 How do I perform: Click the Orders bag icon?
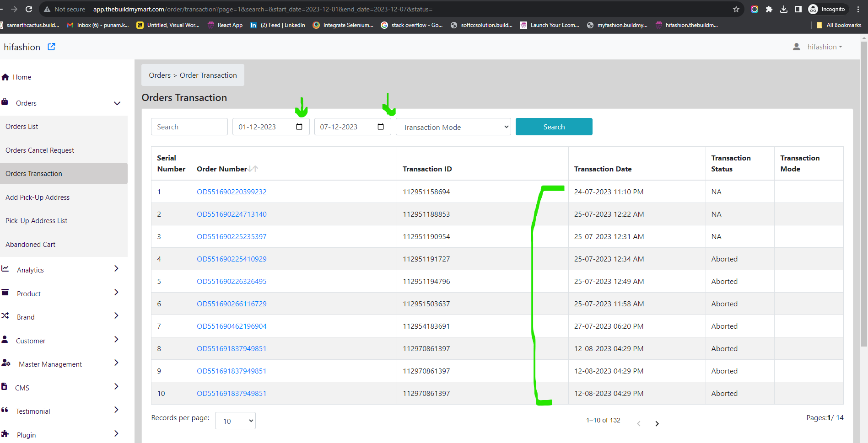(5, 102)
